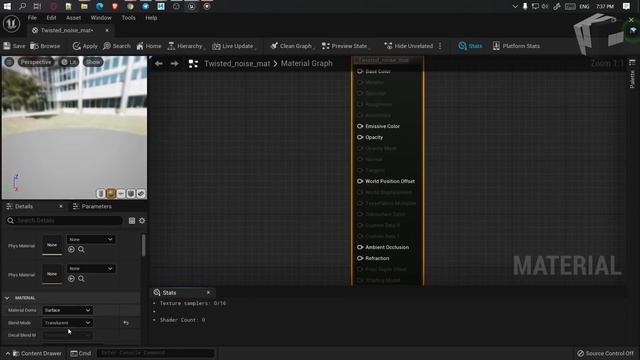The width and height of the screenshot is (640, 360).
Task: Open the Perspective view dropdown
Action: [x=36, y=62]
